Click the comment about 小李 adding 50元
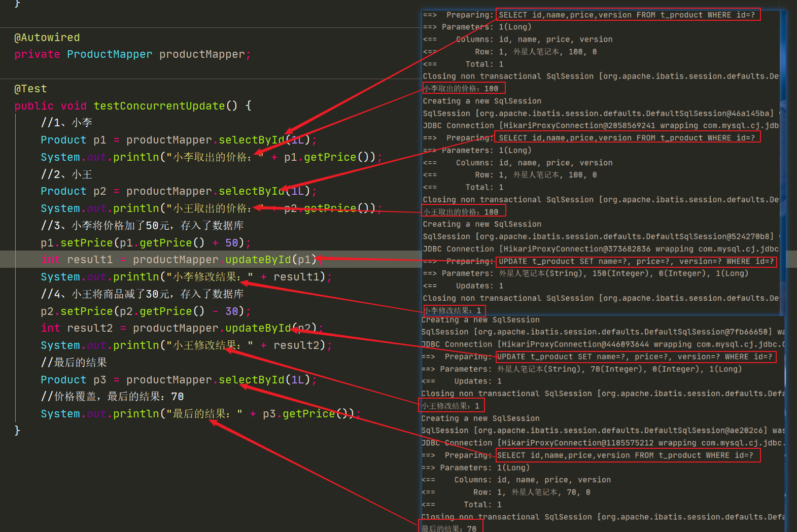Screen dimensions: 797x532 [143, 226]
